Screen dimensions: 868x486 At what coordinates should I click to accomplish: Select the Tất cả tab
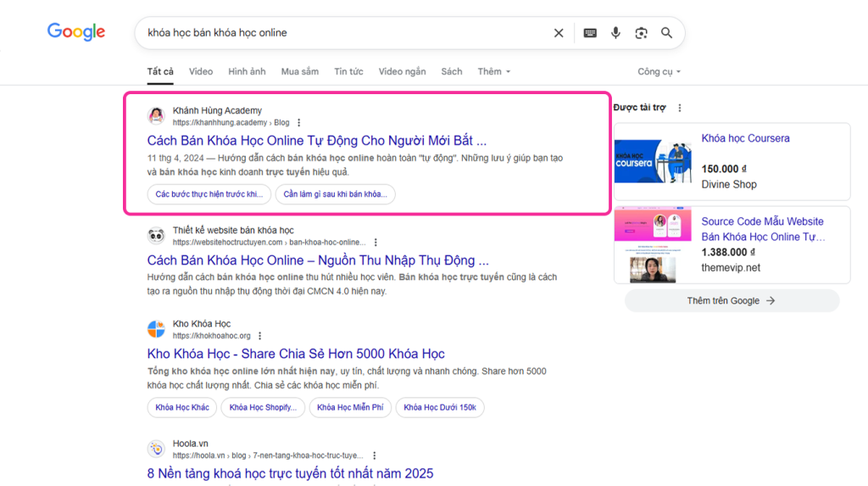point(160,71)
